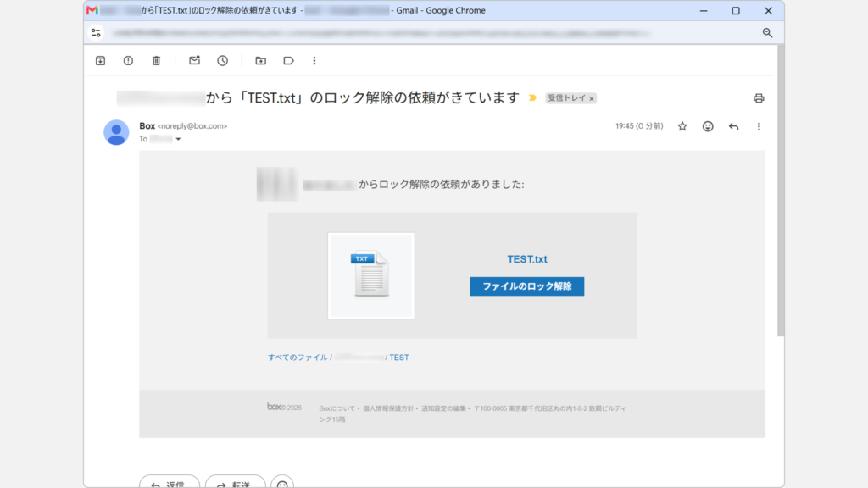Open the TEST.txt file link
The height and width of the screenshot is (488, 868).
click(x=527, y=259)
